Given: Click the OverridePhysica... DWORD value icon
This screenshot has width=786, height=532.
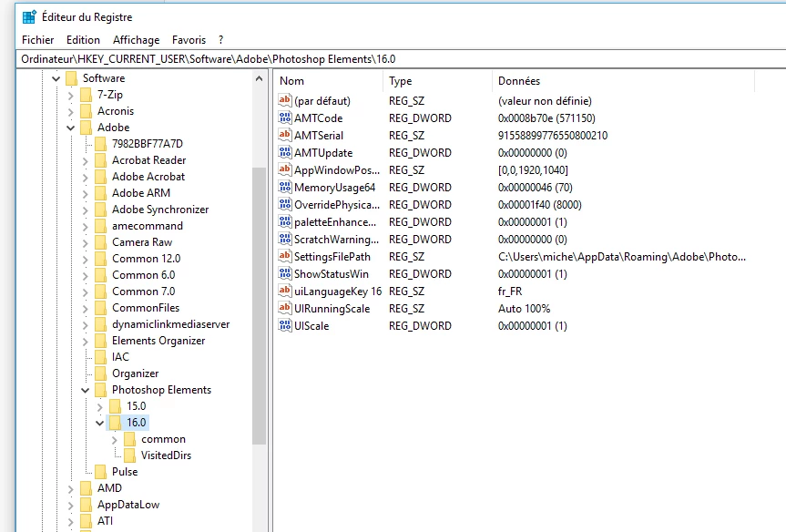Looking at the screenshot, I should click(285, 204).
